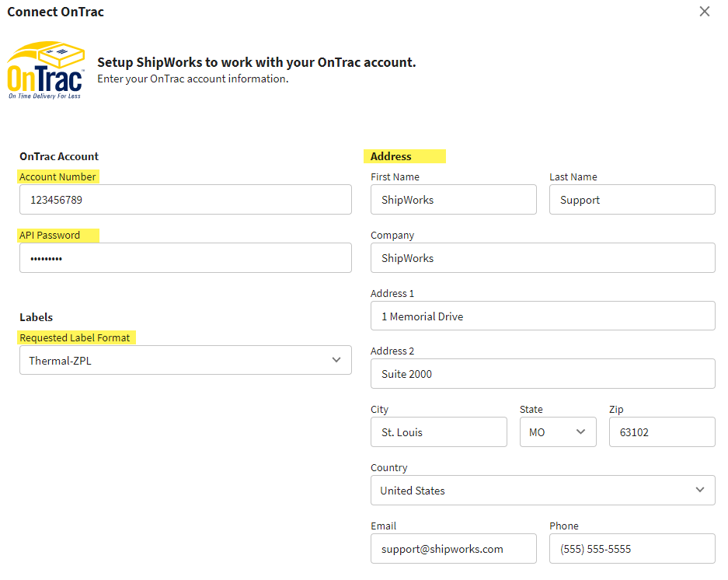The width and height of the screenshot is (728, 580).
Task: Click the "Address 2" label
Action: [x=392, y=351]
